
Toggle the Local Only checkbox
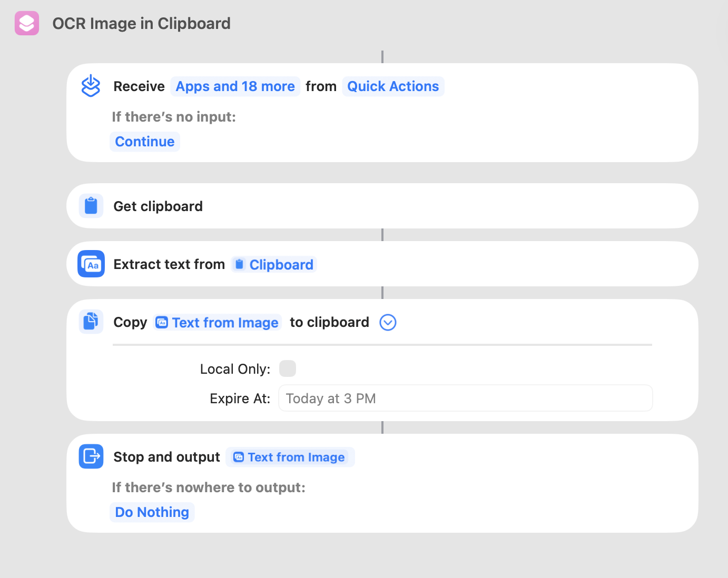pos(288,368)
